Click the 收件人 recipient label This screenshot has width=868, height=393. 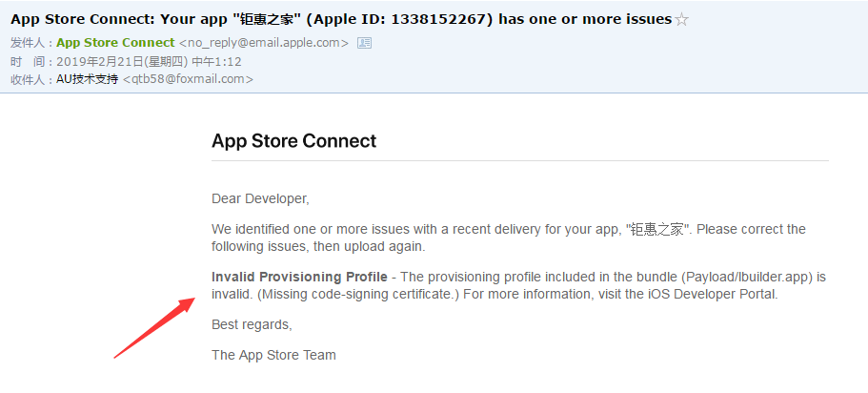(x=29, y=79)
